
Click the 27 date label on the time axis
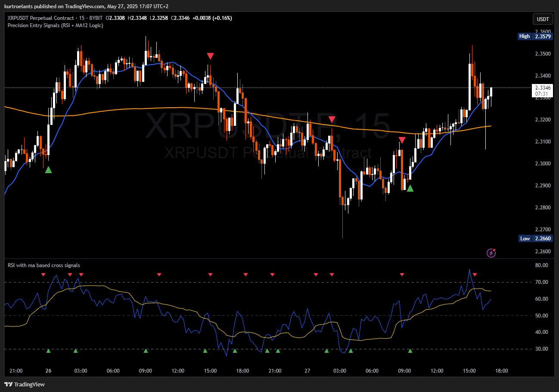click(307, 371)
